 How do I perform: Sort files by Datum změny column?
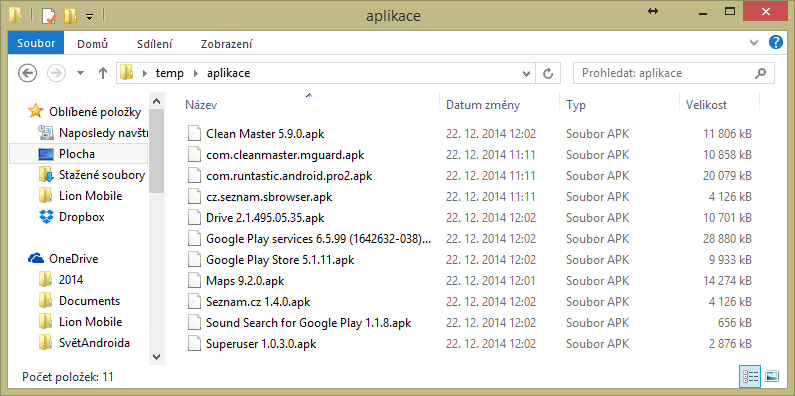point(483,105)
